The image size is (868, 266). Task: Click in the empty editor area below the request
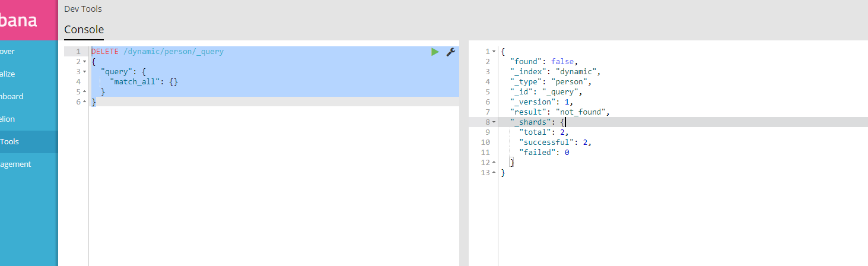point(274,186)
